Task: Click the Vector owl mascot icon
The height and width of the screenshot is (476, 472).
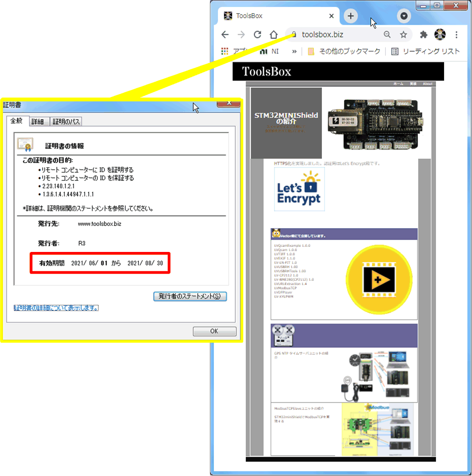Action: [x=276, y=233]
